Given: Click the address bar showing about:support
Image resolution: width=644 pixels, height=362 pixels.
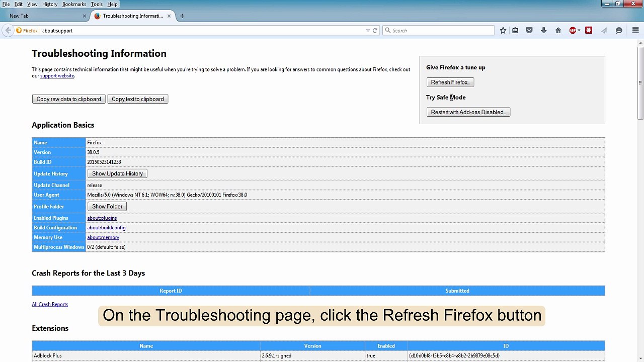Looking at the screenshot, I should coord(201,31).
